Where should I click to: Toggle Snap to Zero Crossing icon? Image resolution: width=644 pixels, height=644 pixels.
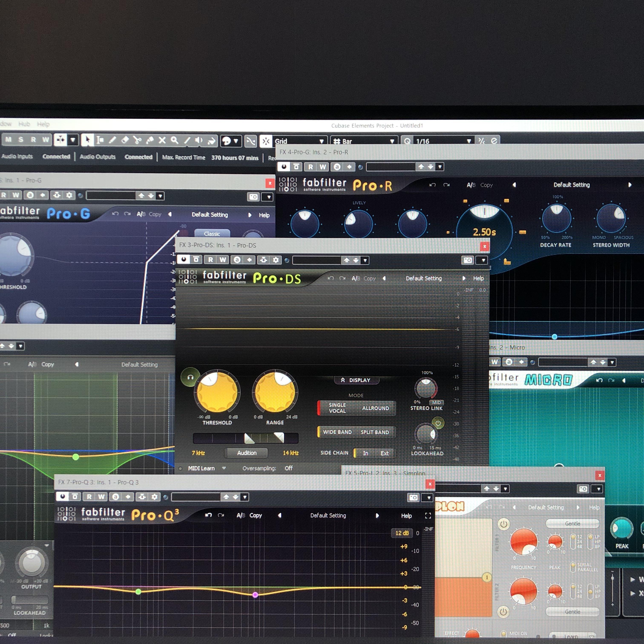click(x=250, y=141)
